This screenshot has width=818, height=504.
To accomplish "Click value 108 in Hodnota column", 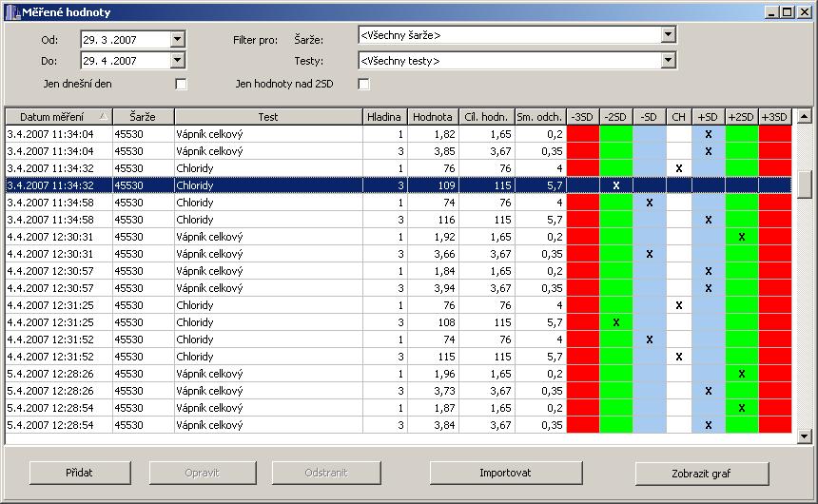I will point(446,322).
